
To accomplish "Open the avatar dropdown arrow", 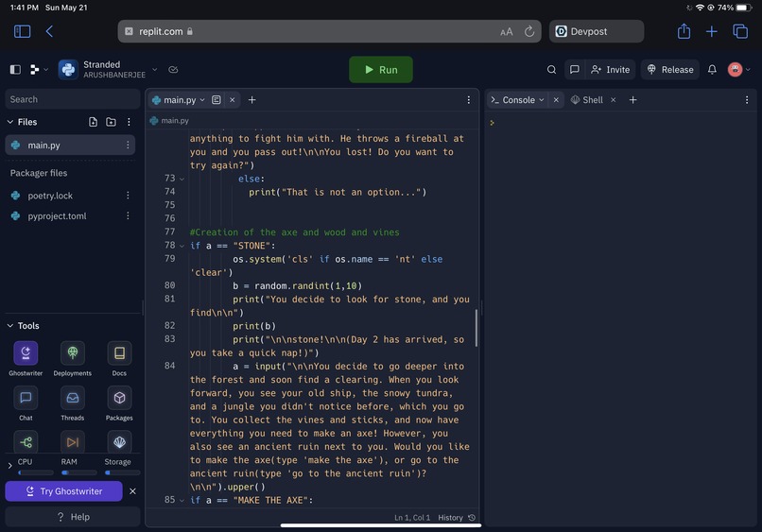I will point(749,70).
